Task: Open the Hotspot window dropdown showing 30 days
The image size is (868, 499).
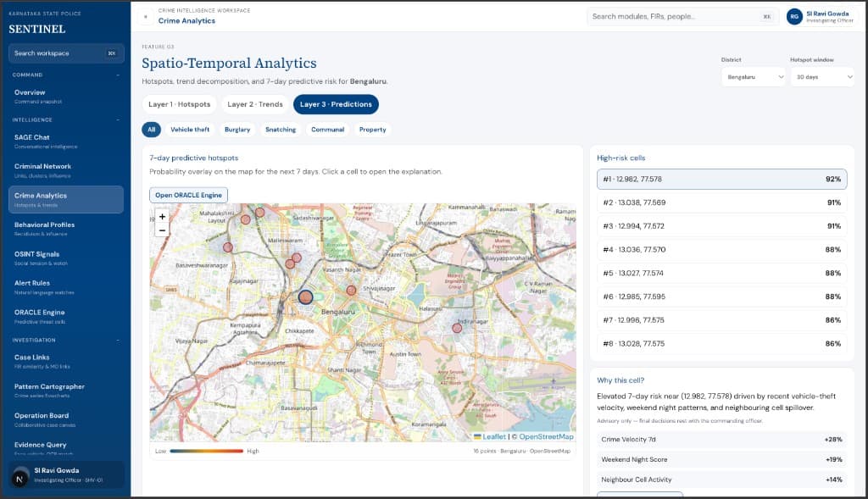Action: (x=822, y=77)
